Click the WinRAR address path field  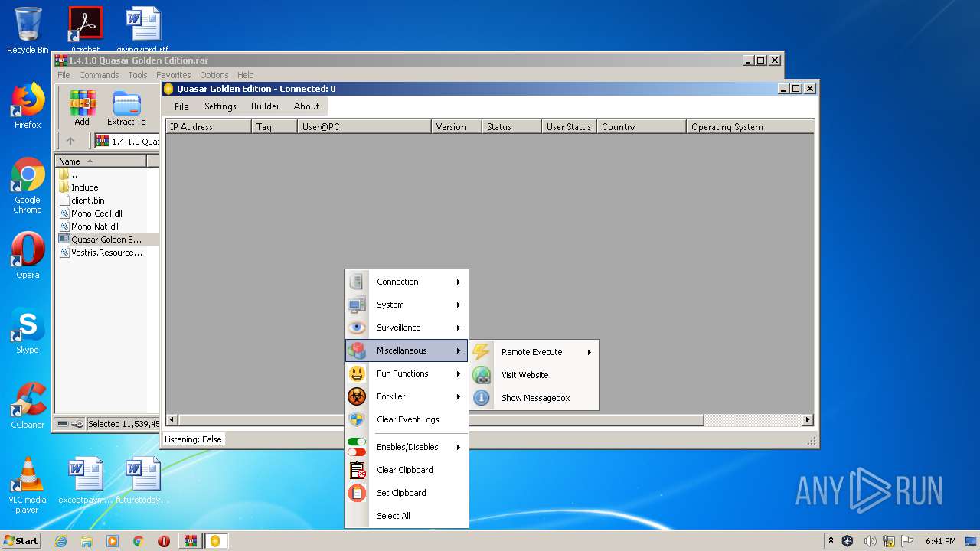(127, 141)
